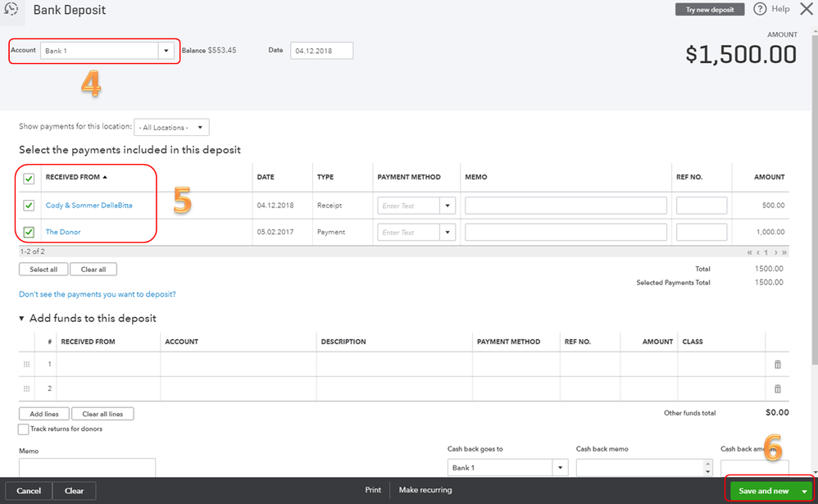818x504 pixels.
Task: Open Don't see the payments link
Action: [x=97, y=294]
